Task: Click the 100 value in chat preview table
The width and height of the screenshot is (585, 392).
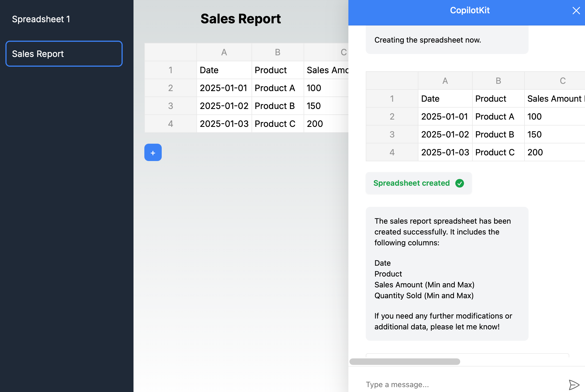Action: coord(555,116)
